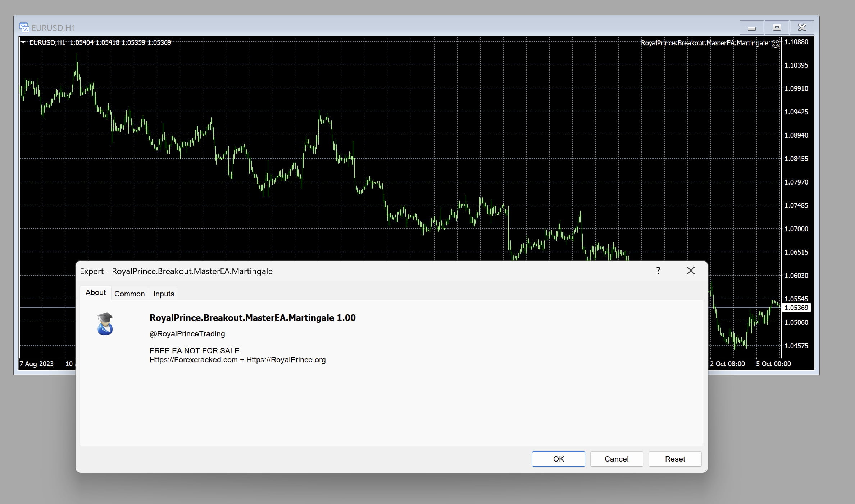The height and width of the screenshot is (504, 855).
Task: Click the graduate-cap expert advisor icon
Action: (105, 324)
